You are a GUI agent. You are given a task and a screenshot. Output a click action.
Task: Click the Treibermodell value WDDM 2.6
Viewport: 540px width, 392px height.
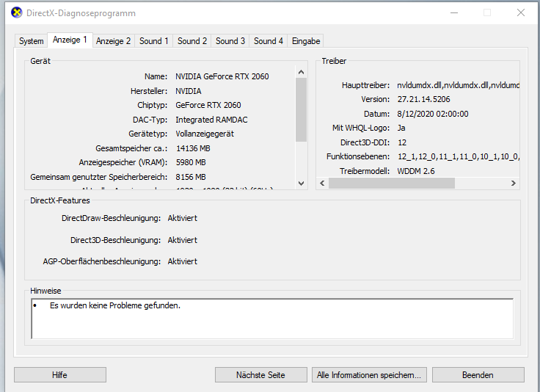click(416, 171)
